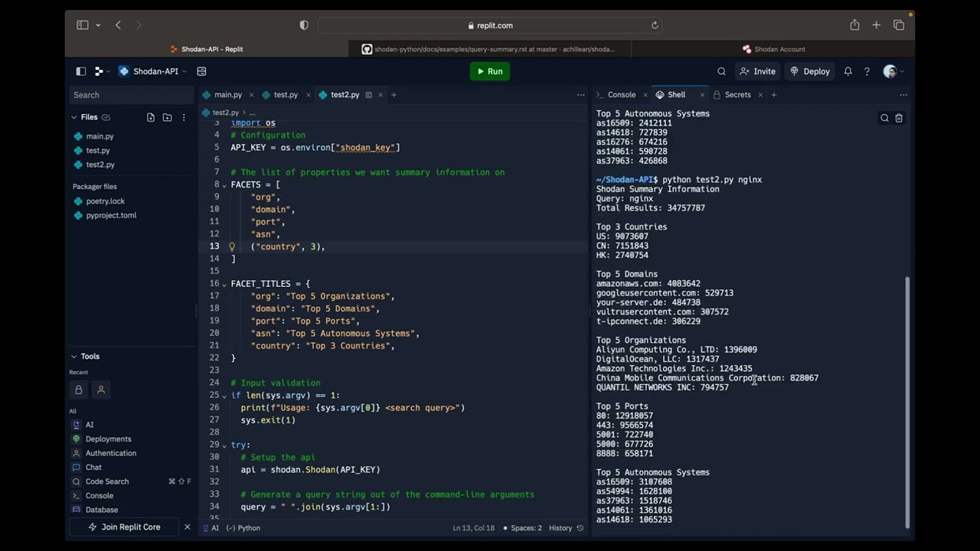Open test.py in file tree
Image resolution: width=980 pixels, height=551 pixels.
97,150
